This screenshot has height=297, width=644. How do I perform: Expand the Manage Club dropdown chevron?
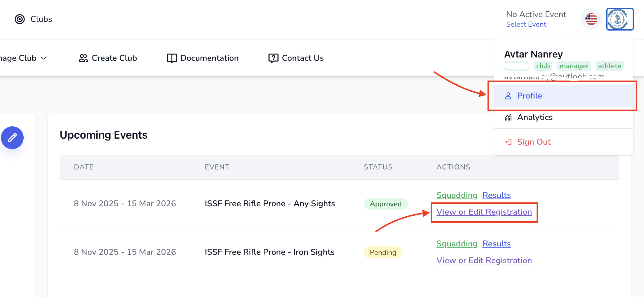(x=44, y=58)
